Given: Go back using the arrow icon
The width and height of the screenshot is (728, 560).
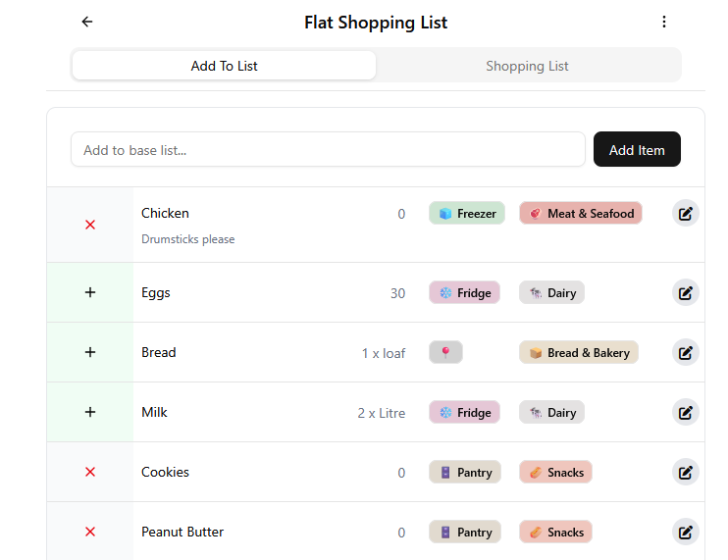Looking at the screenshot, I should click(x=87, y=22).
